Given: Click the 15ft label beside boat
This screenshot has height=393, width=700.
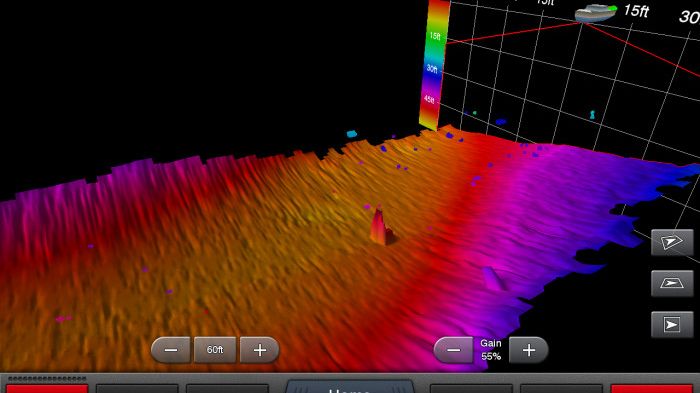Looking at the screenshot, I should point(636,11).
